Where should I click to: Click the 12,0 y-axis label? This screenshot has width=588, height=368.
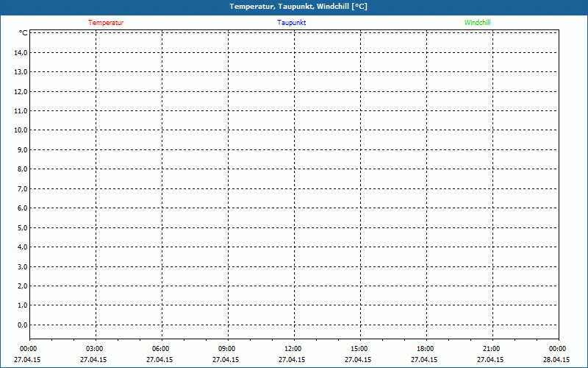[21, 91]
